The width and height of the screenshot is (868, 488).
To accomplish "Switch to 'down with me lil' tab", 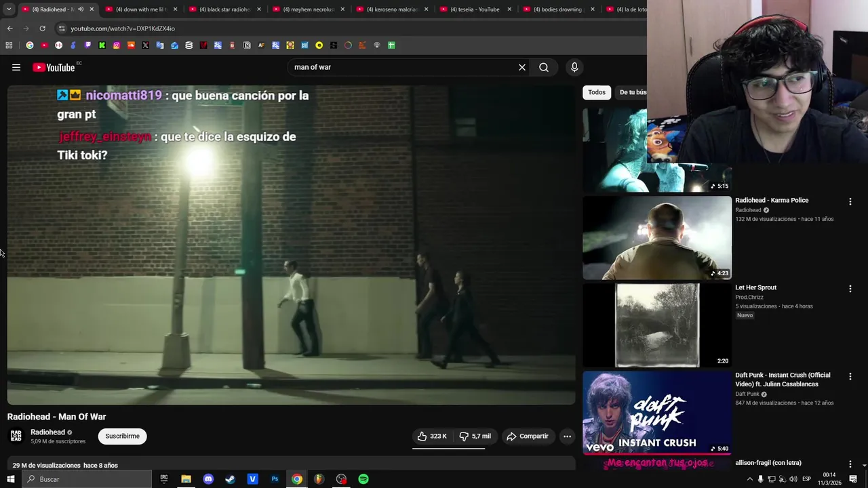I will point(141,9).
